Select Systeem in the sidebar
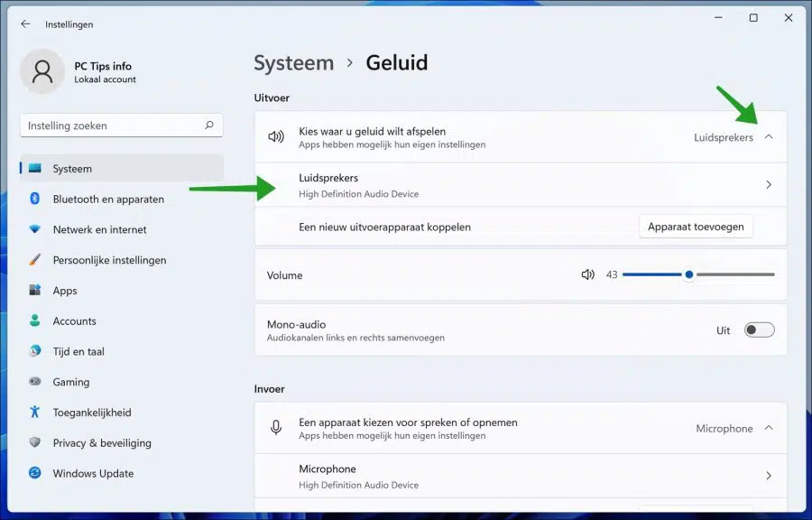 click(x=122, y=168)
